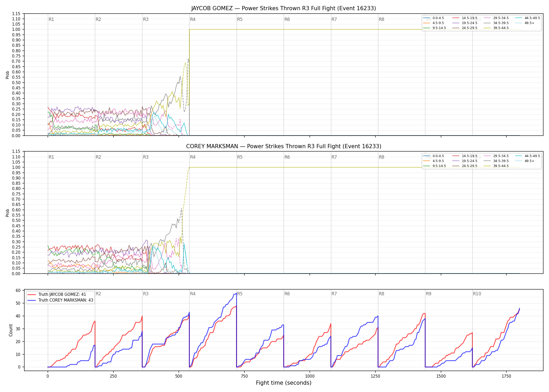Click the R7 round marker in COREY MARKSMAN chart
The image size is (549, 392).
point(334,157)
